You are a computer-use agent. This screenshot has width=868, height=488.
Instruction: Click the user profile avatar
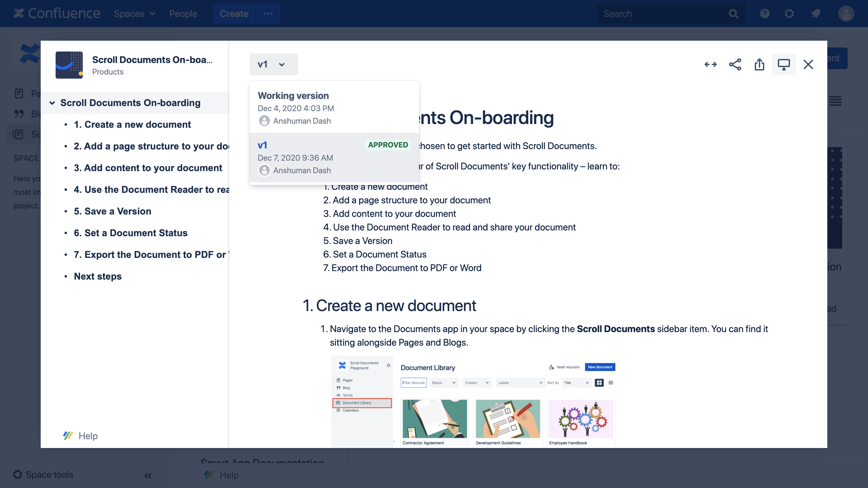(846, 14)
